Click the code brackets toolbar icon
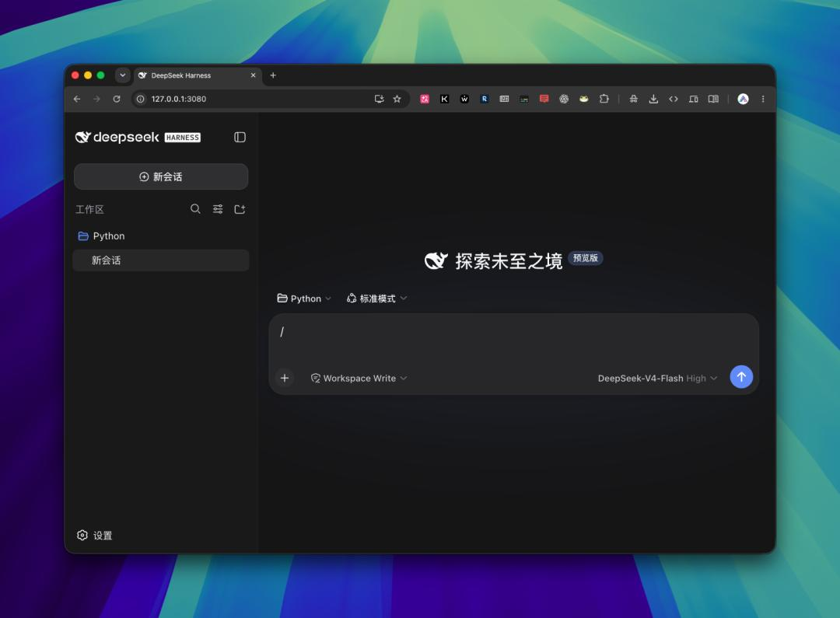This screenshot has width=840, height=618. [x=674, y=99]
